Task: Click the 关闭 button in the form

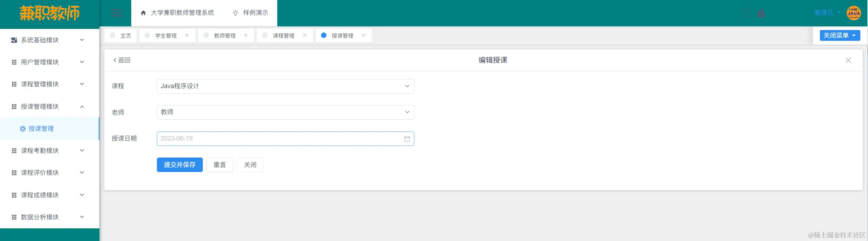Action: pos(250,165)
